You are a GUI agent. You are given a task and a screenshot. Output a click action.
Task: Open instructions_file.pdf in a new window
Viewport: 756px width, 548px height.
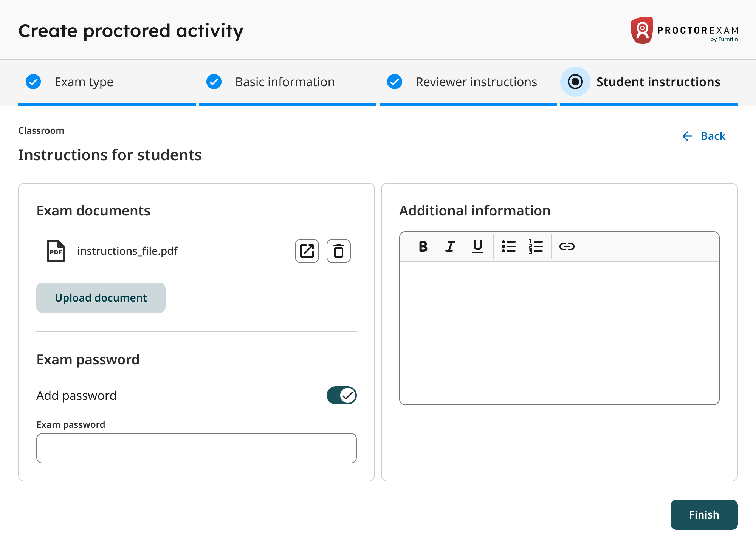tap(307, 251)
